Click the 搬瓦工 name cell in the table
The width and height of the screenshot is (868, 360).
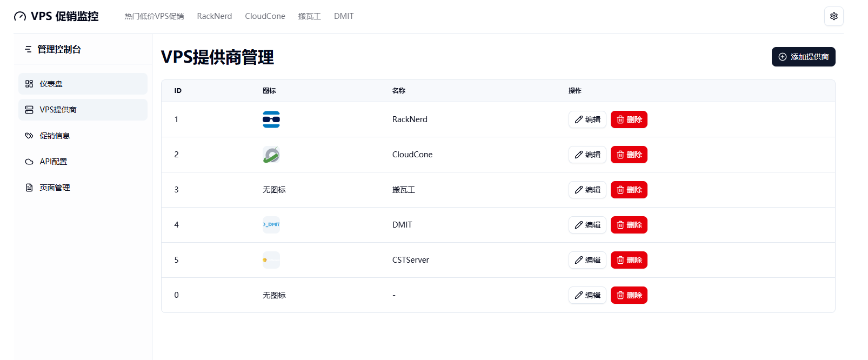(x=404, y=190)
